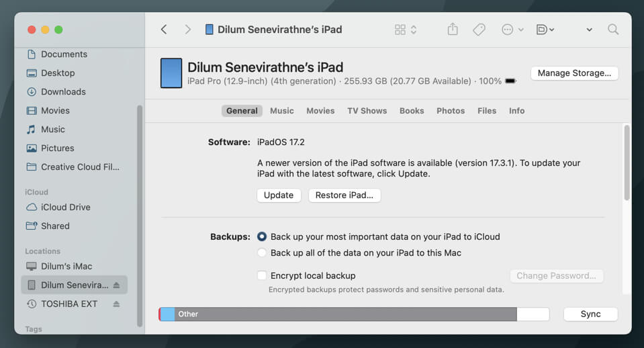
Task: Switch to the TV Shows tab
Action: click(367, 111)
